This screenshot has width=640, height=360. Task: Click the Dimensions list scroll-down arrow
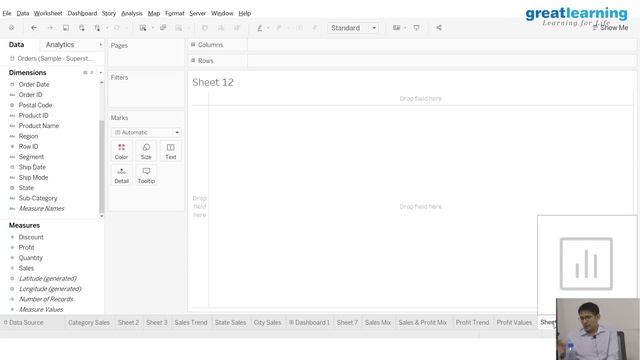pos(102,216)
